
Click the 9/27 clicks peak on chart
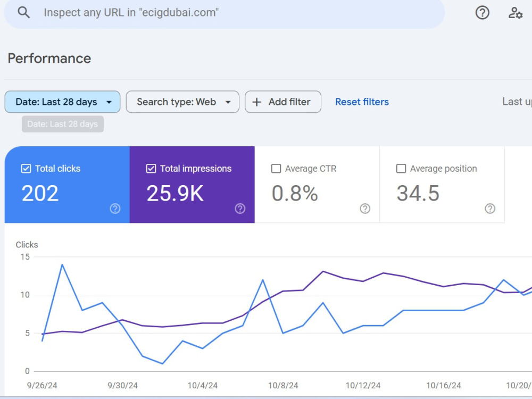point(62,264)
